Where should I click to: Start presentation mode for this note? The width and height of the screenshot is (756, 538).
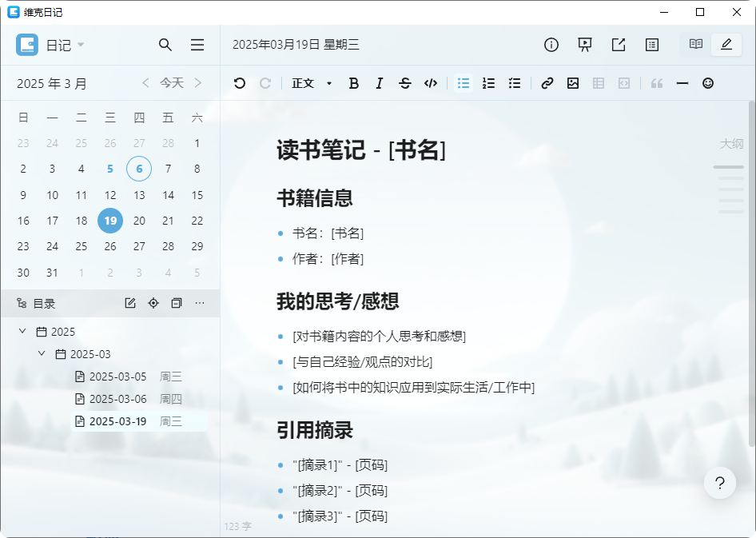(x=584, y=45)
